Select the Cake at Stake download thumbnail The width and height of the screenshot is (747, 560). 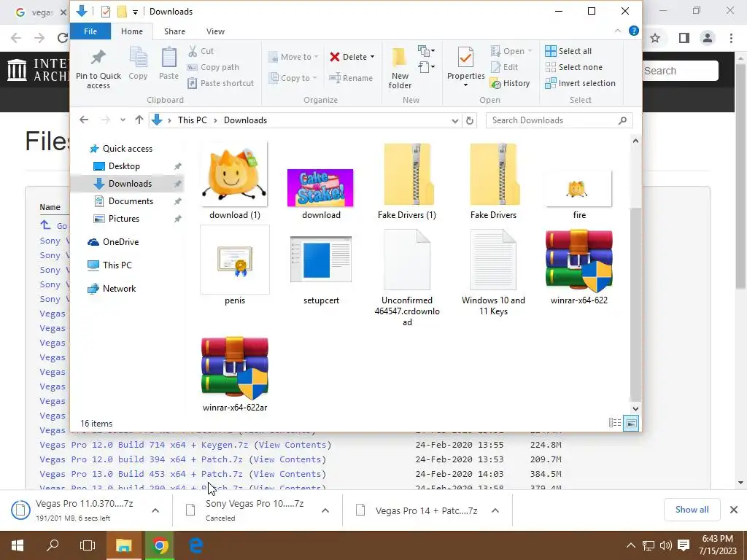321,188
